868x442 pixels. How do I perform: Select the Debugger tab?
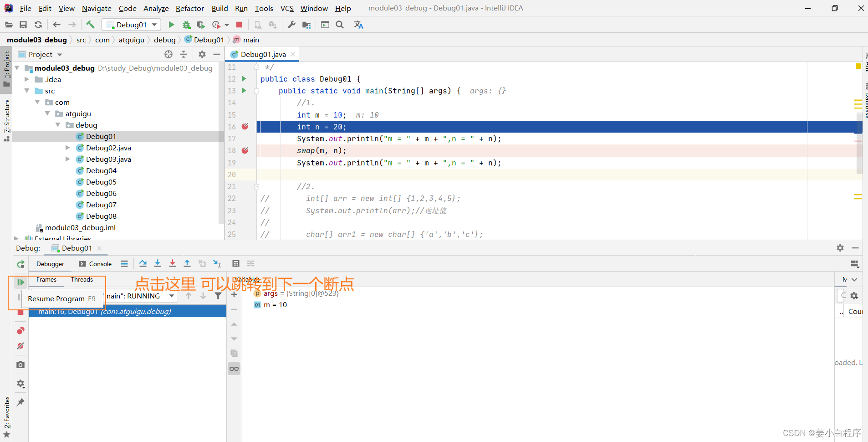click(51, 264)
